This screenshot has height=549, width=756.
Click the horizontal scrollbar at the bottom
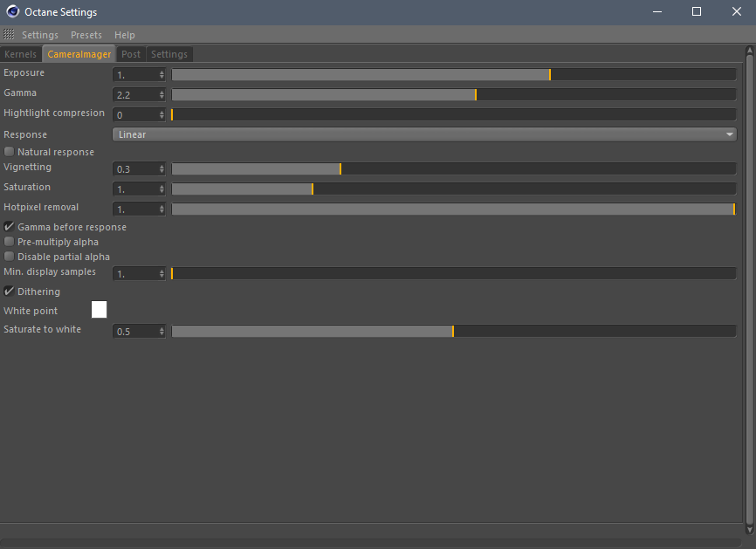click(x=370, y=543)
